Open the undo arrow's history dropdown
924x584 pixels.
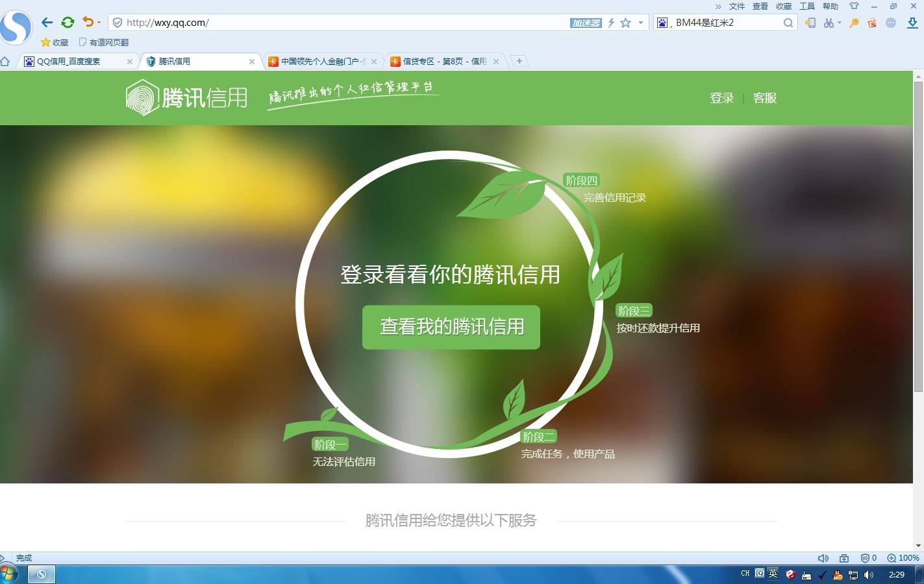[99, 23]
